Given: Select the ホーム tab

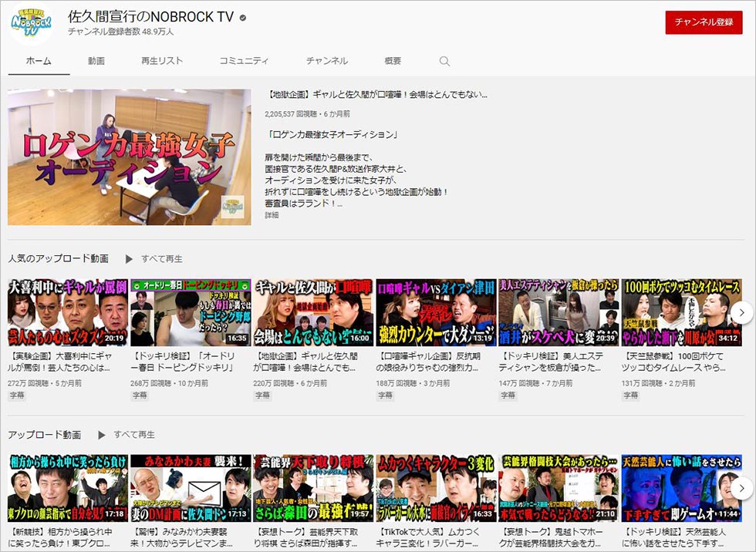Looking at the screenshot, I should (39, 61).
